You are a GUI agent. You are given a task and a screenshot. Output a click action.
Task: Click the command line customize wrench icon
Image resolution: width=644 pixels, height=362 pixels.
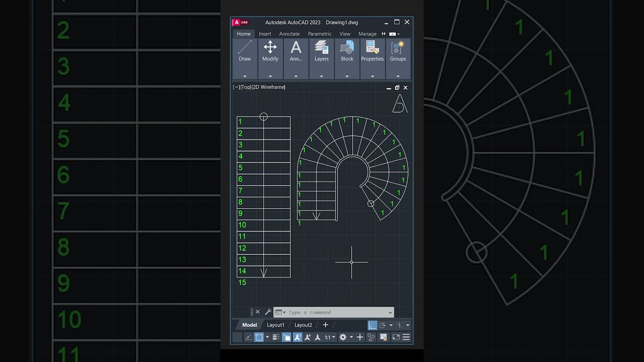coord(268,312)
